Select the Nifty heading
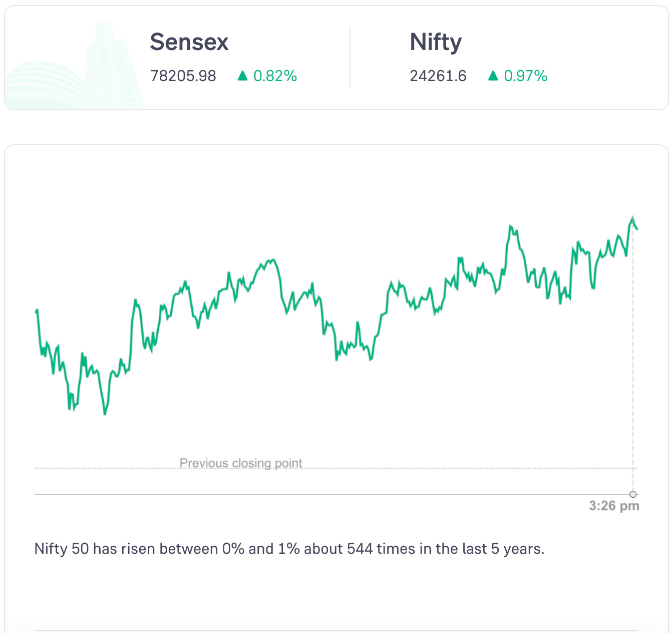 tap(436, 42)
